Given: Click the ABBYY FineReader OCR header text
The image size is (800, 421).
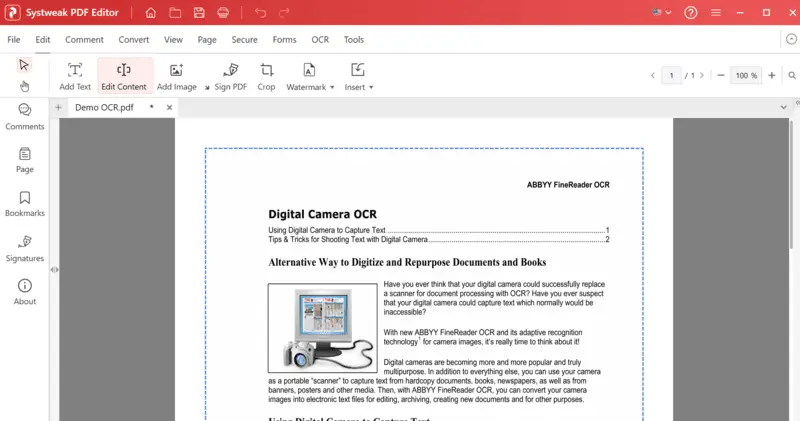Looking at the screenshot, I should click(x=568, y=185).
